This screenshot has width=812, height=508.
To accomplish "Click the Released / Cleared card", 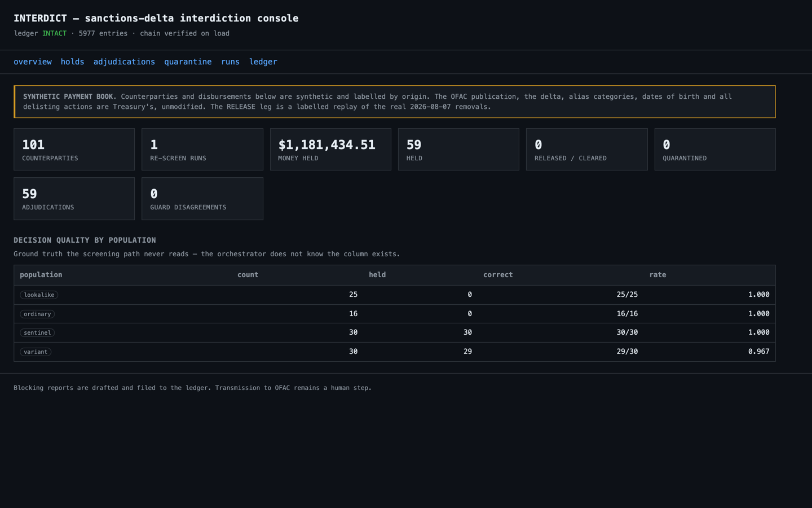I will (586, 150).
